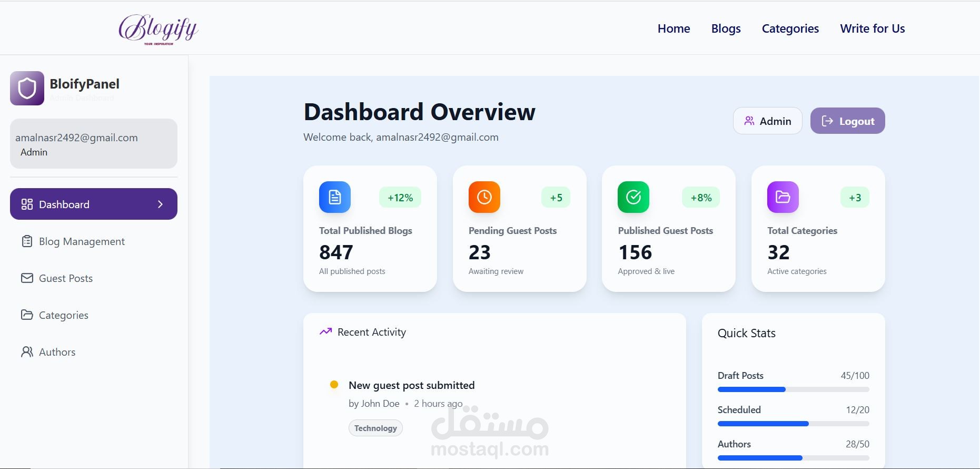
Task: Click the 45/100 Draft Posts value
Action: click(x=855, y=376)
